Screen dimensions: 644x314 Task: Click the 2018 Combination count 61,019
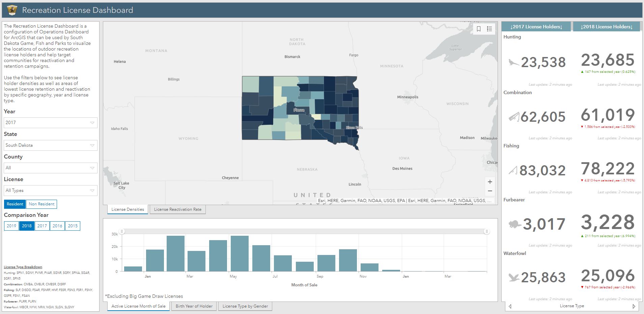point(608,115)
